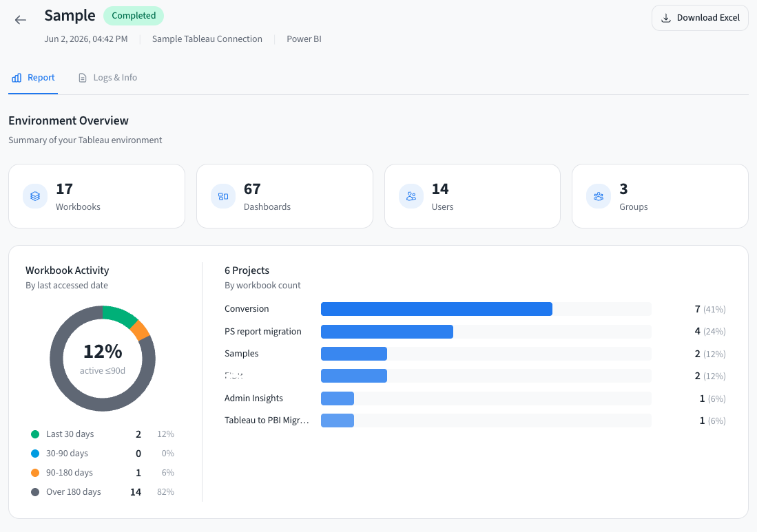Click the 'Admin Insights' project label

pos(253,398)
